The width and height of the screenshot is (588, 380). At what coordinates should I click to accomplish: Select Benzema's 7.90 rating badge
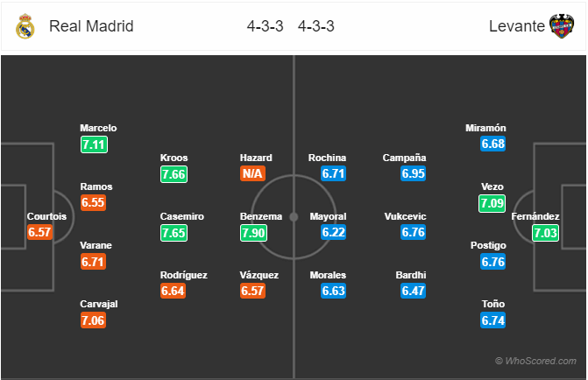[253, 233]
